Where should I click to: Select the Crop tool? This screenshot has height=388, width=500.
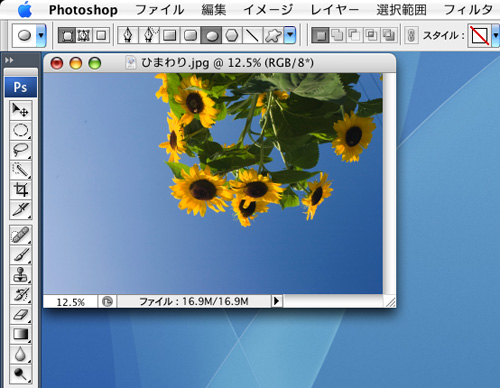pyautogui.click(x=21, y=190)
